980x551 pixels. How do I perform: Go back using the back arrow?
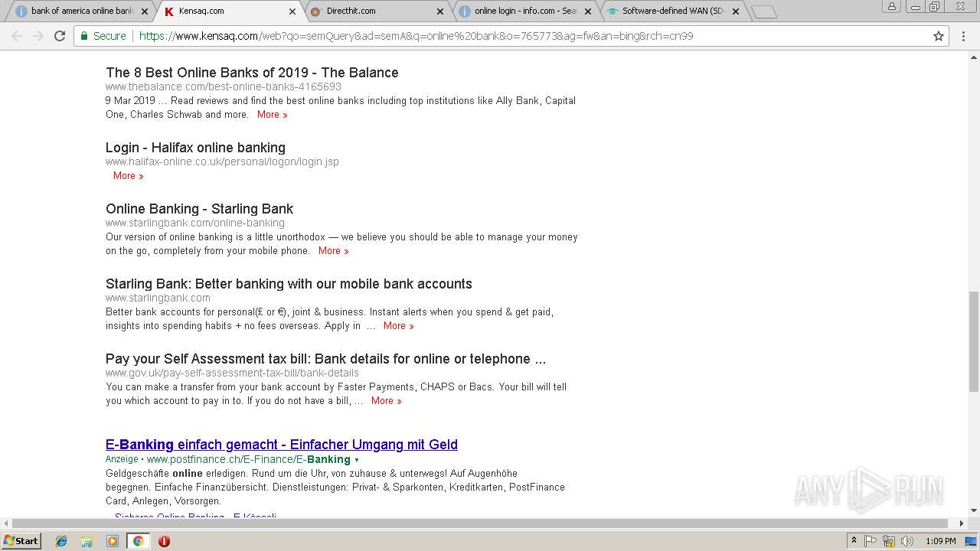pyautogui.click(x=17, y=36)
